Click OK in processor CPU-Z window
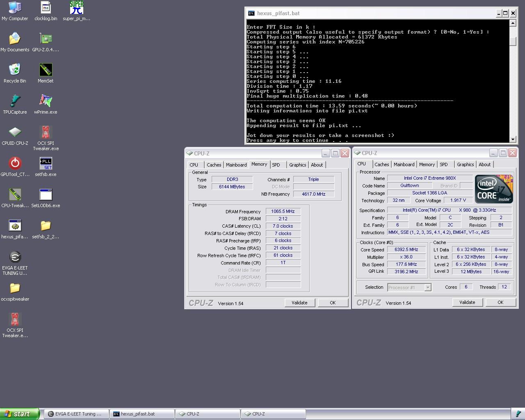The image size is (525, 420). (500, 302)
